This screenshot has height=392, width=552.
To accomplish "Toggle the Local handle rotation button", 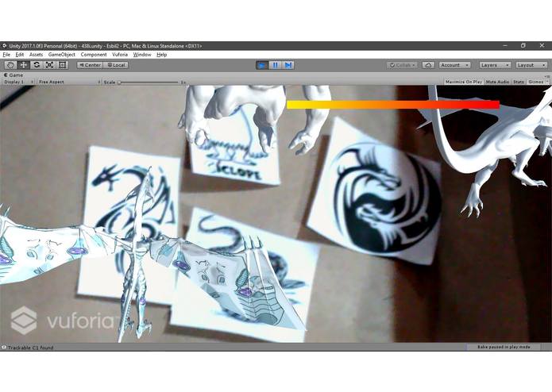I will [116, 65].
